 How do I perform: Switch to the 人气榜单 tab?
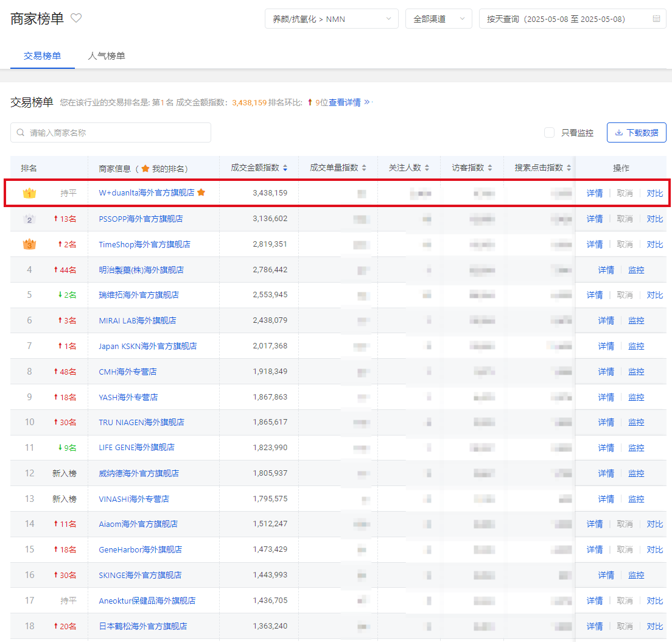tap(107, 56)
